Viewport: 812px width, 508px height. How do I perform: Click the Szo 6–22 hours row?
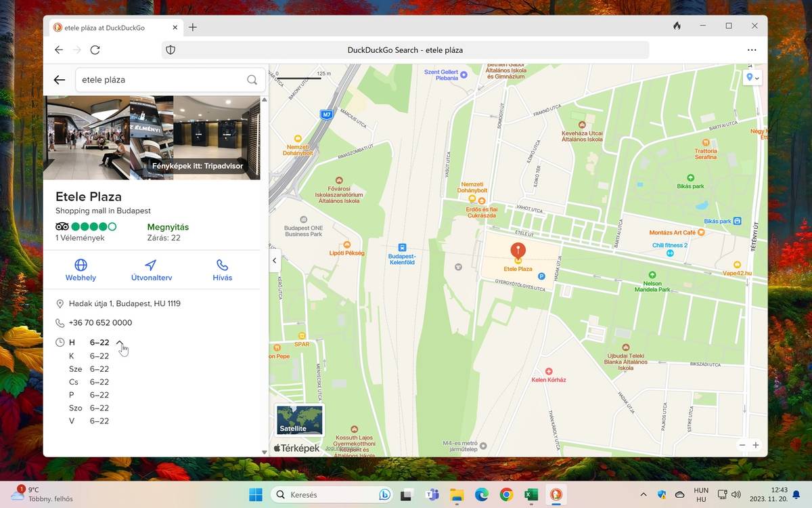[x=89, y=408]
